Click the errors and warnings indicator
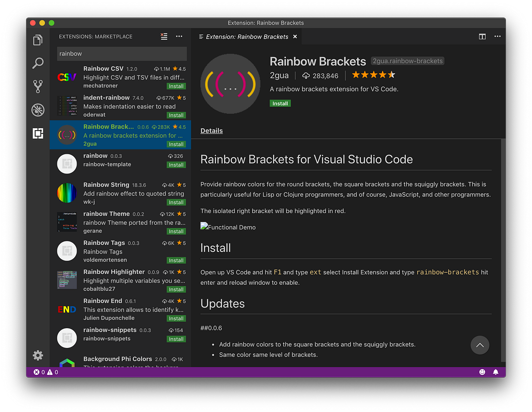Image resolution: width=532 pixels, height=412 pixels. tap(46, 372)
